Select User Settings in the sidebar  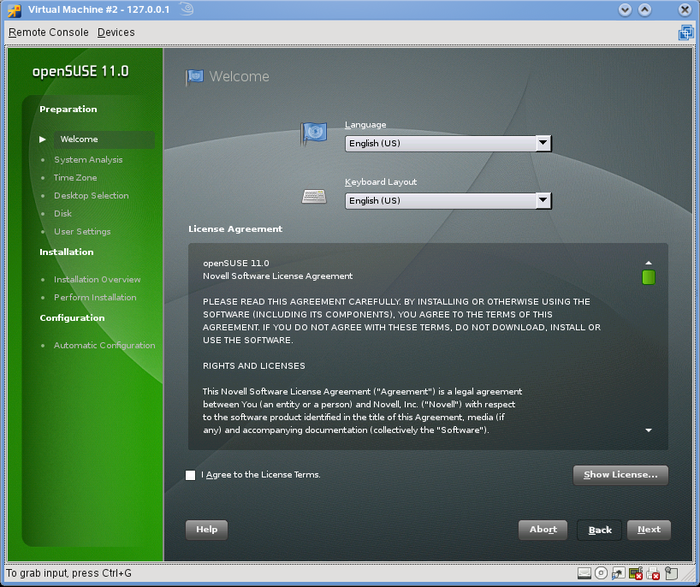tap(82, 232)
